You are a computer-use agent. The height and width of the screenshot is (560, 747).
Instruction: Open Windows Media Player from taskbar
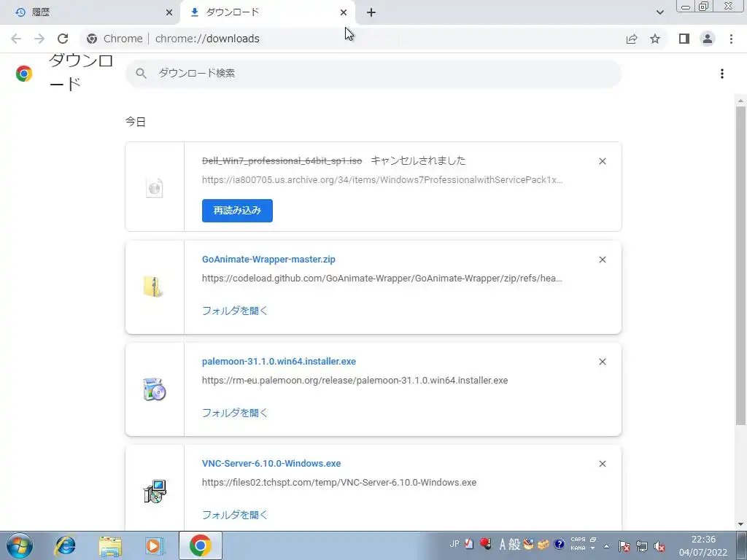click(x=155, y=545)
